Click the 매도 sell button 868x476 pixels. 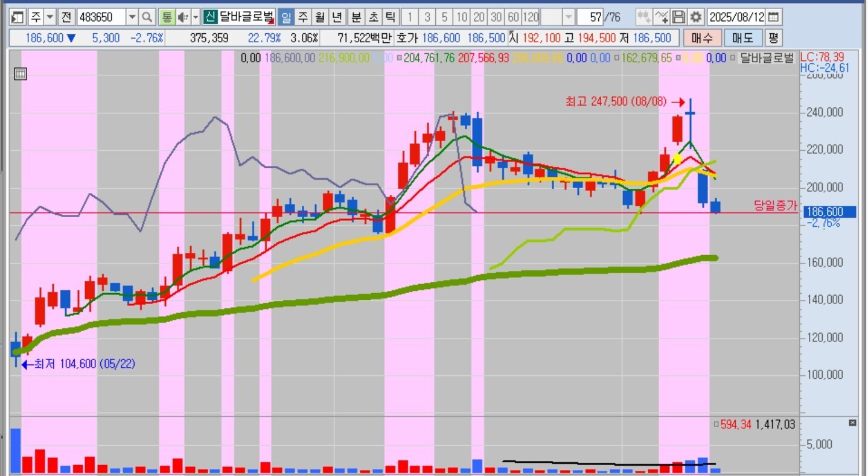[x=743, y=38]
